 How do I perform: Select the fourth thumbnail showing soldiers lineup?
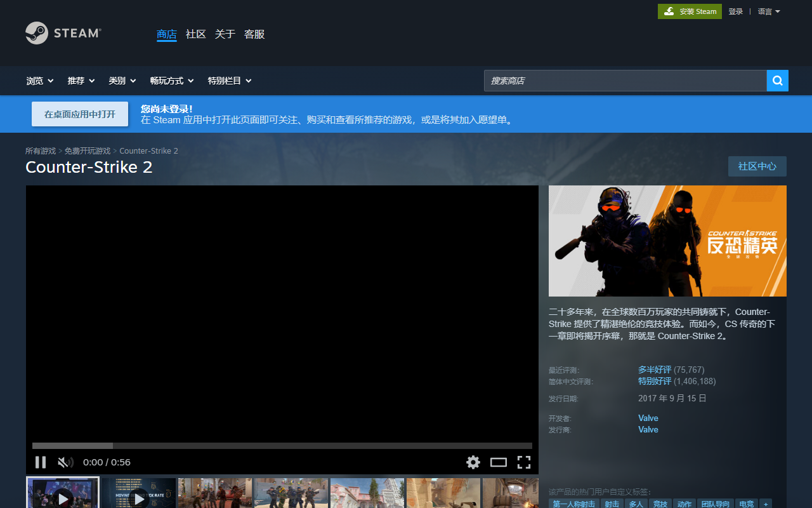(x=291, y=493)
